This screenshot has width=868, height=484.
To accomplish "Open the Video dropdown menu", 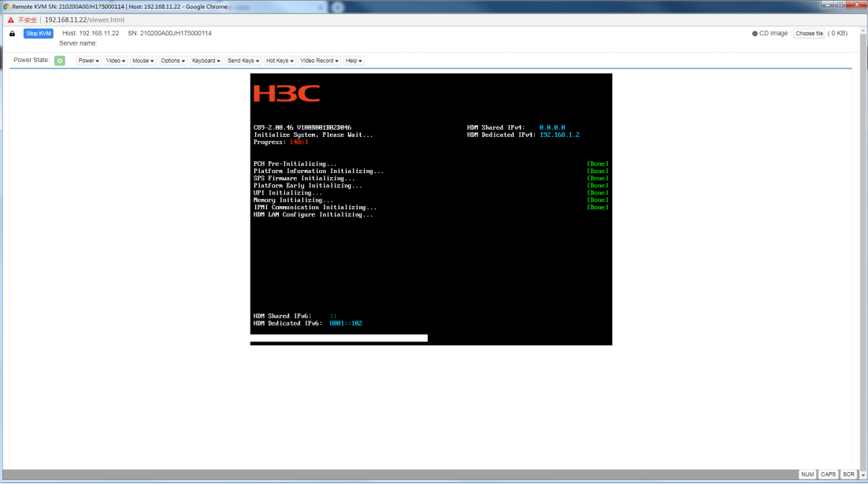I will [116, 61].
